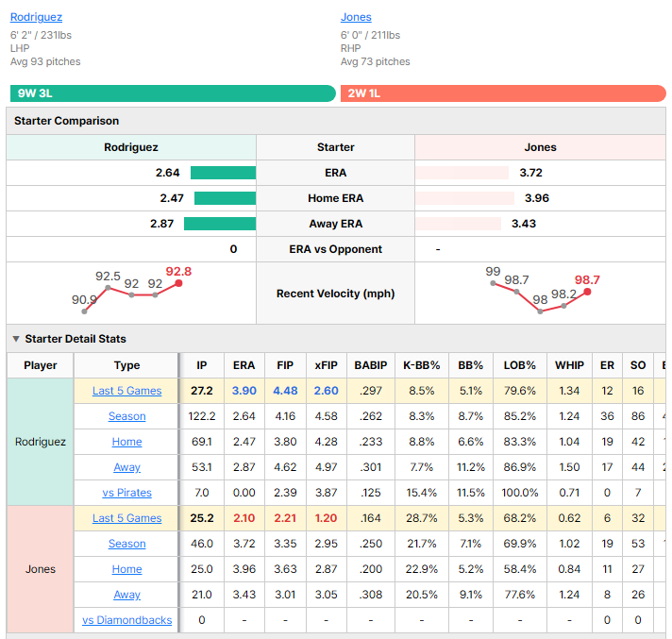Open Jones's Last 5 Games link

pyautogui.click(x=126, y=518)
